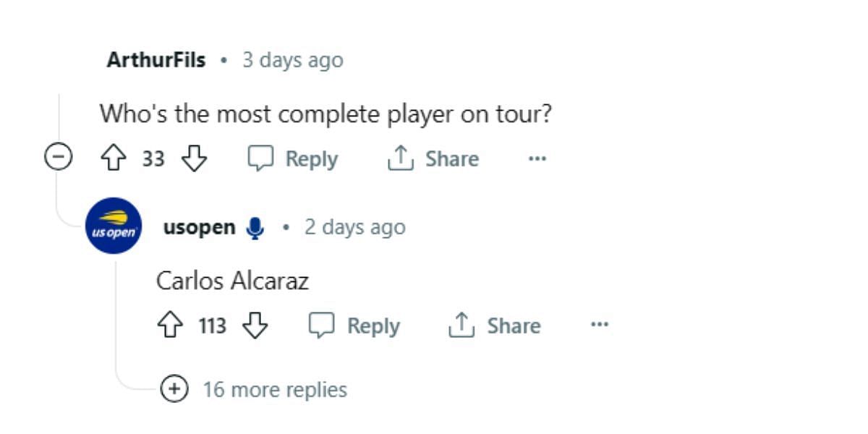Open ArthurFils' user profile
The height and width of the screenshot is (434, 868).
(x=156, y=60)
